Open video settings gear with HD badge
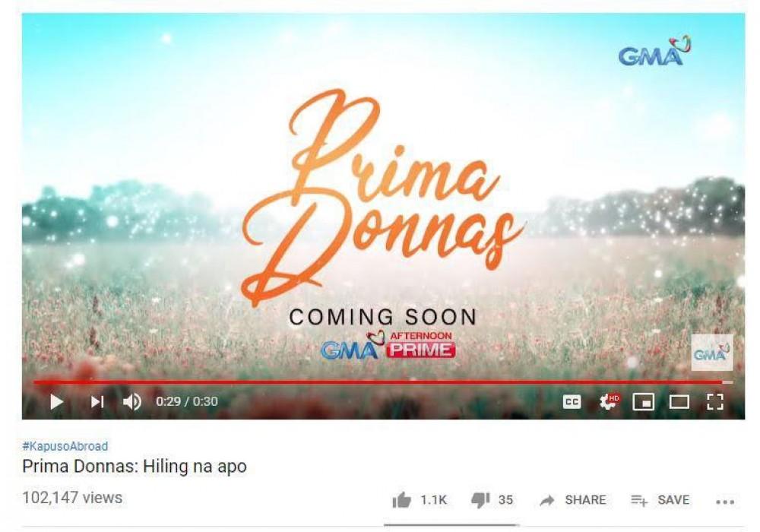Screen dimensions: 760x532 [x=609, y=401]
